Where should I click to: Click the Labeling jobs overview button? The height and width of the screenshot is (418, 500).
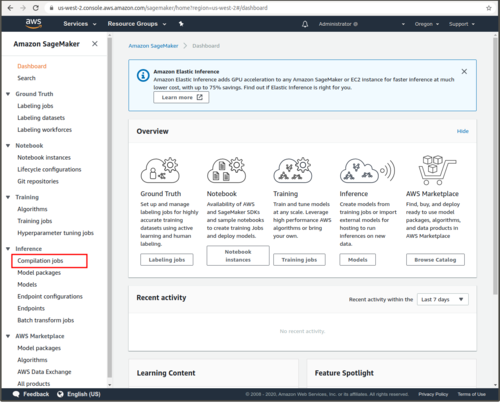(167, 260)
